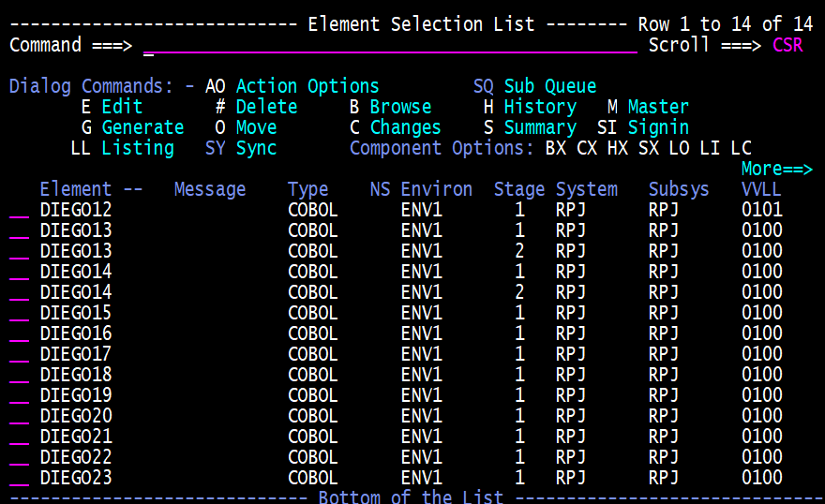Click the More==> scroll indicator
The image size is (825, 504).
point(776,169)
